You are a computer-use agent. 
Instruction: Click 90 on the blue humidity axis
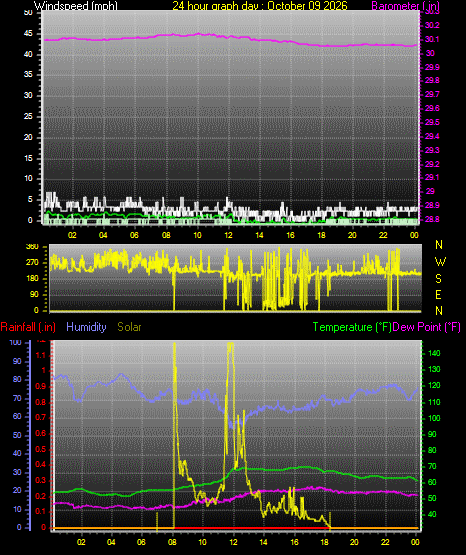(17, 362)
